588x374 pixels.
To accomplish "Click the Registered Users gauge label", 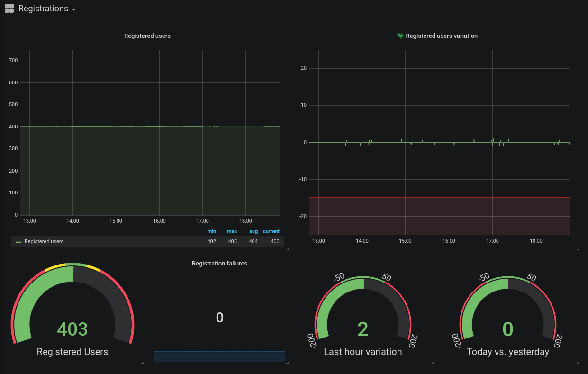I will tap(72, 352).
